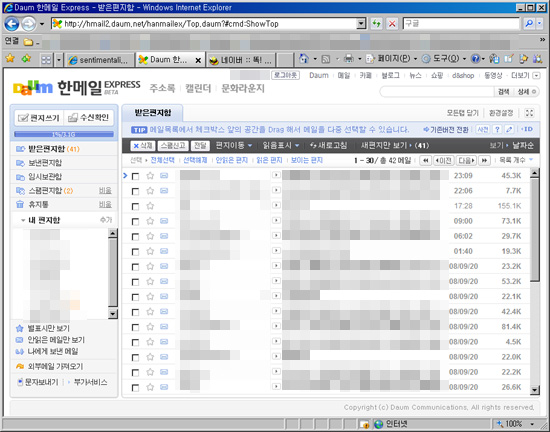Screen dimensions: 550x432
Task: Click the 내 편지함 scroll down arrow
Action: click(113, 314)
